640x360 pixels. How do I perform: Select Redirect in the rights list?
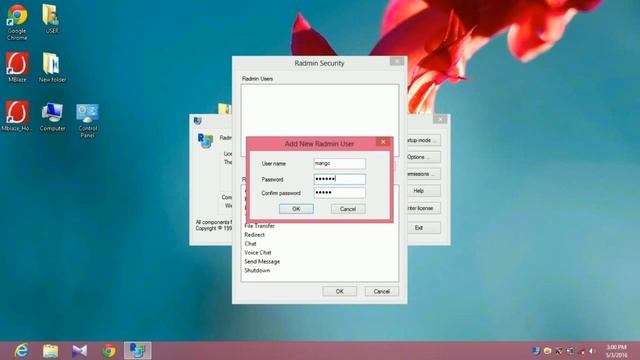click(x=255, y=235)
